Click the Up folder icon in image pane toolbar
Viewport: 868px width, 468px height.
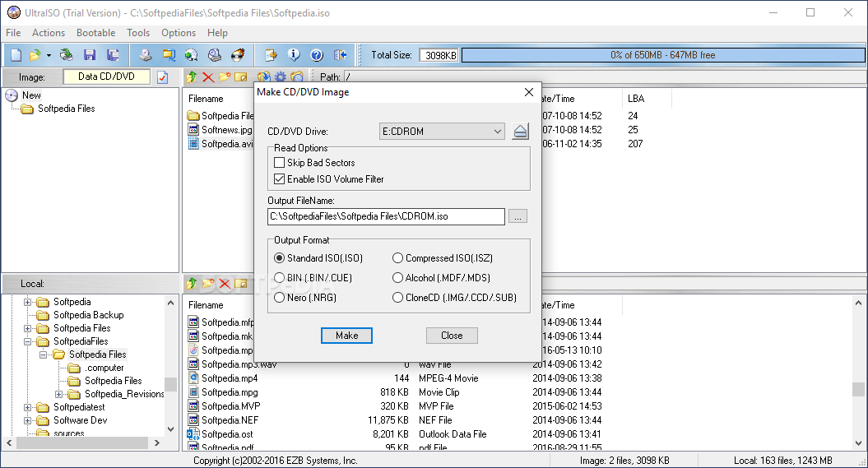tap(192, 76)
